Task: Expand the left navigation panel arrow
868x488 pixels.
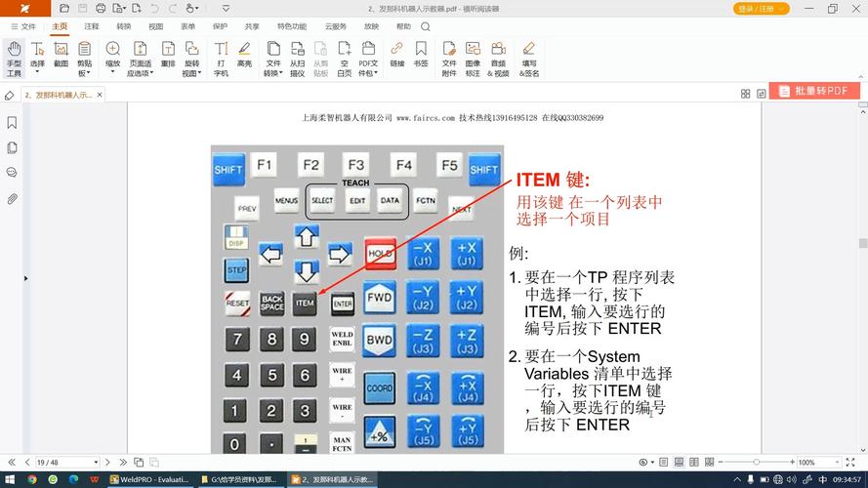Action: coord(25,278)
